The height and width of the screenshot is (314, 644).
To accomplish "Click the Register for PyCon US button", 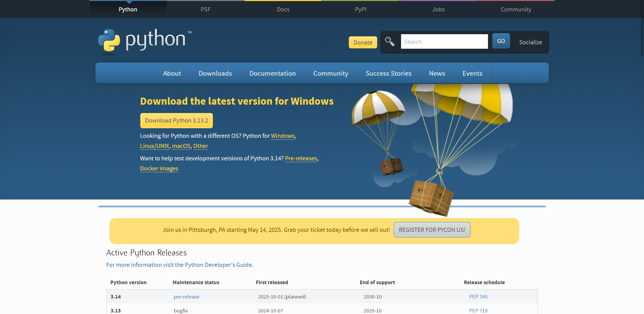I will pos(432,230).
